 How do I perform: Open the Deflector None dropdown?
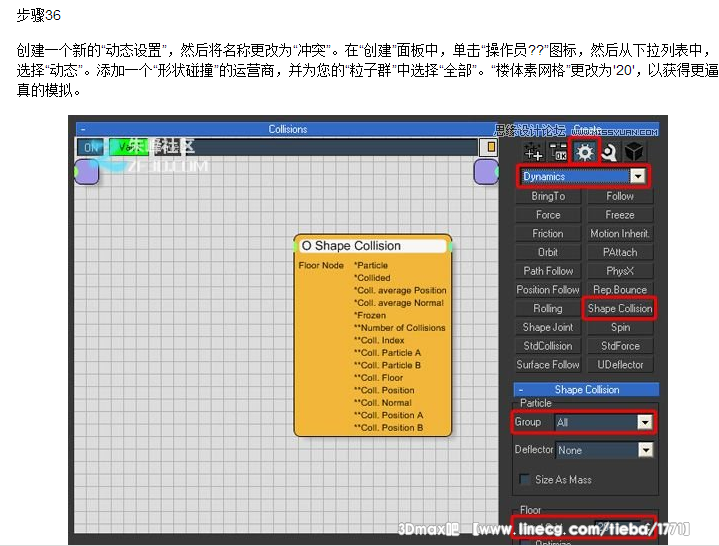click(x=645, y=450)
